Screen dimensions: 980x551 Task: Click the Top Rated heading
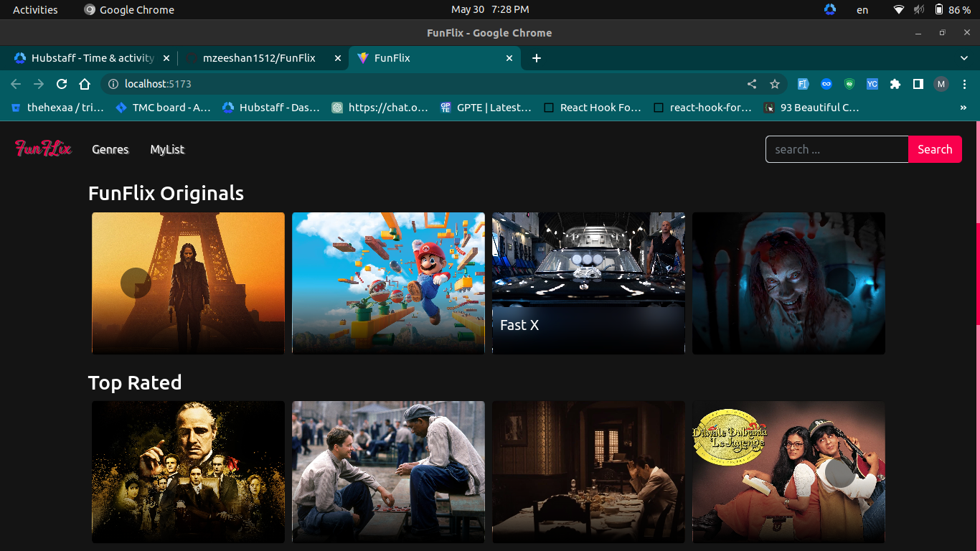(x=135, y=382)
